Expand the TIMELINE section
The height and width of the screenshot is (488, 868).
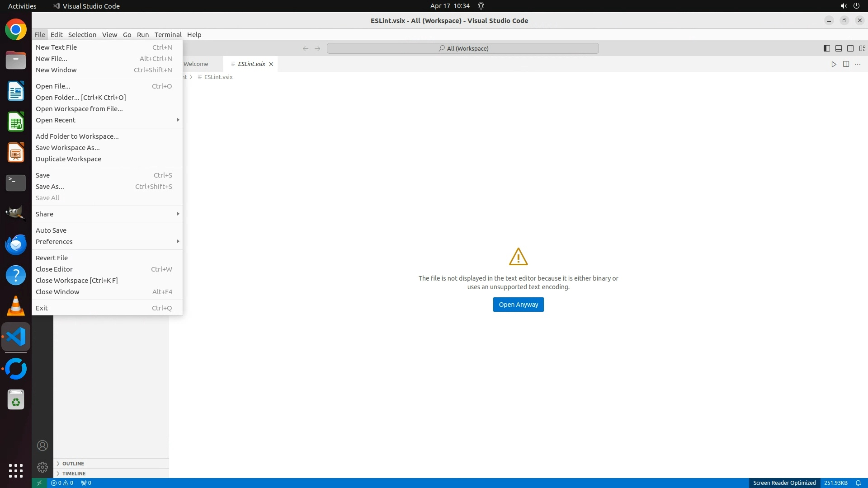click(x=74, y=474)
